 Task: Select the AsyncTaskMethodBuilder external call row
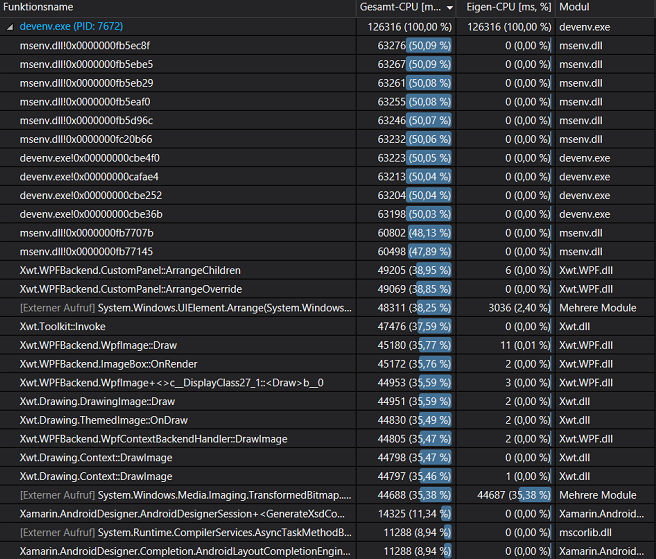pyautogui.click(x=328, y=533)
